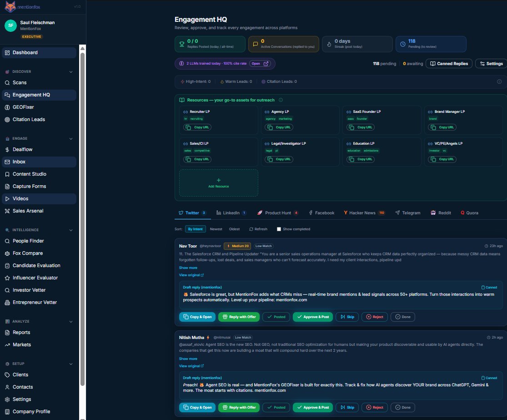Screen dimensions: 507x420
Task: Reject the Nitish Mutha draft reply
Action: (374, 408)
